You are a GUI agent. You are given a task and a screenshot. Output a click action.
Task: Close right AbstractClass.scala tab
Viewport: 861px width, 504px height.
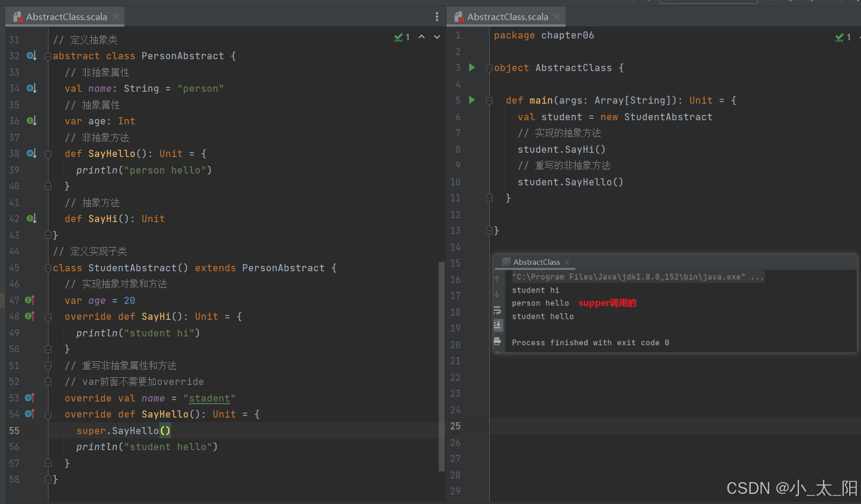tap(557, 17)
